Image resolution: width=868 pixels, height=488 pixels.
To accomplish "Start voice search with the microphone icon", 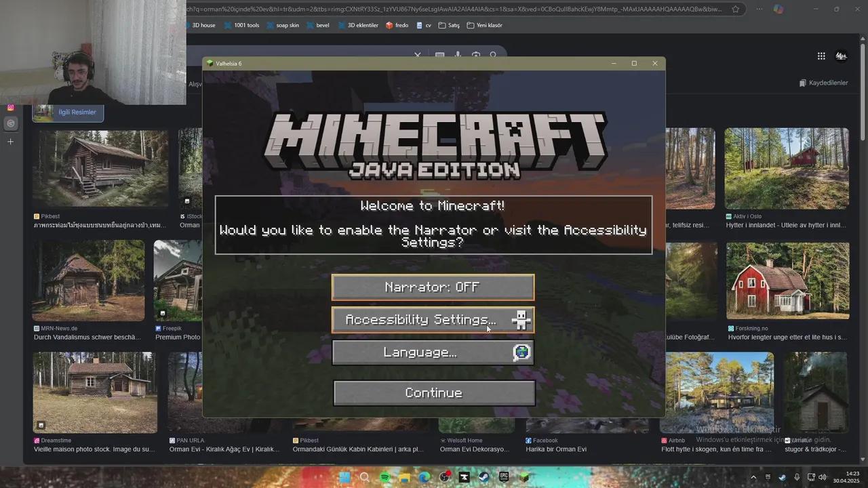I will pyautogui.click(x=458, y=55).
